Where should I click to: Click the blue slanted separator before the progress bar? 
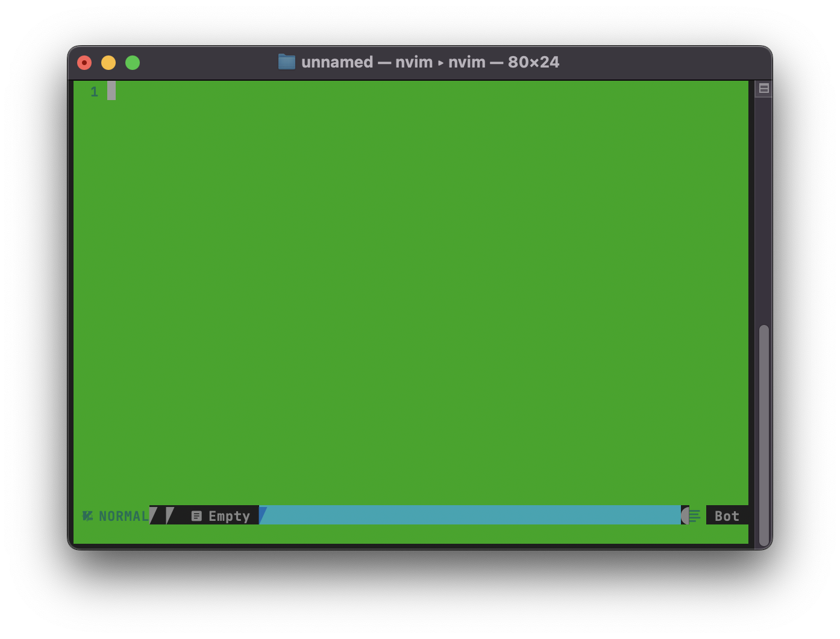(263, 516)
